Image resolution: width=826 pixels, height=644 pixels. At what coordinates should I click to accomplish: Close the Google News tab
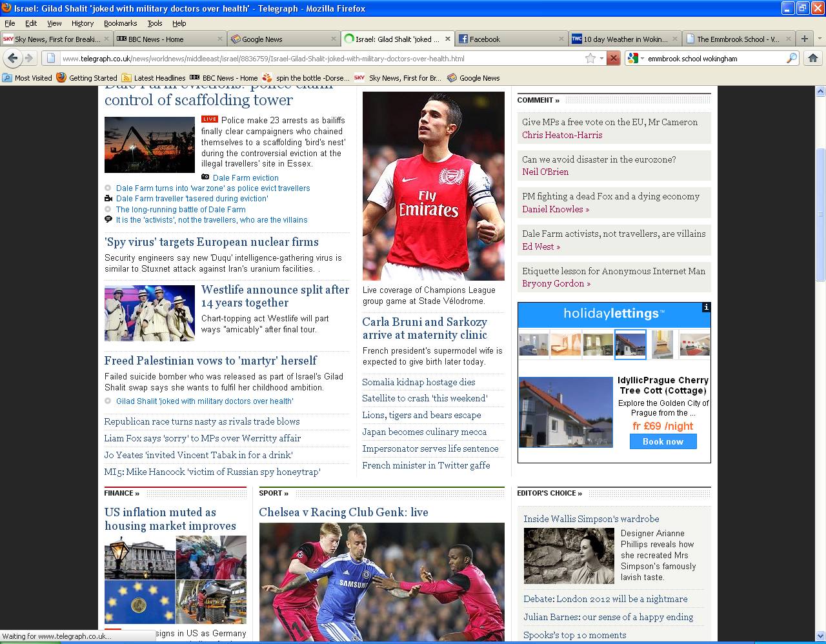[x=334, y=39]
